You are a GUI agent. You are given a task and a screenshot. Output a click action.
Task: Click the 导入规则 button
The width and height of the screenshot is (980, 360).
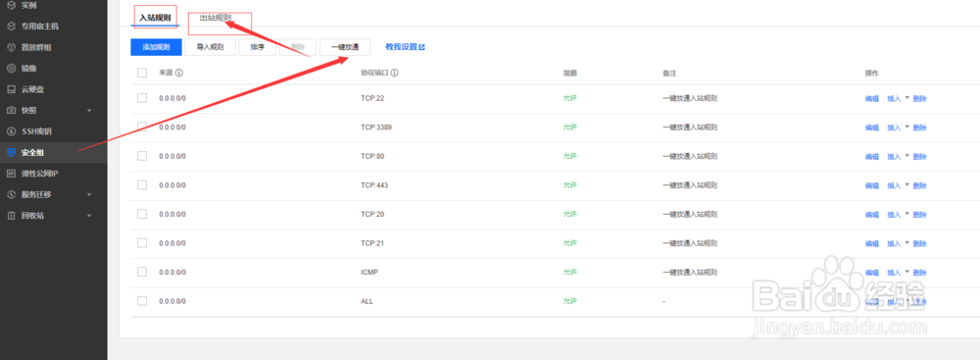[x=210, y=47]
